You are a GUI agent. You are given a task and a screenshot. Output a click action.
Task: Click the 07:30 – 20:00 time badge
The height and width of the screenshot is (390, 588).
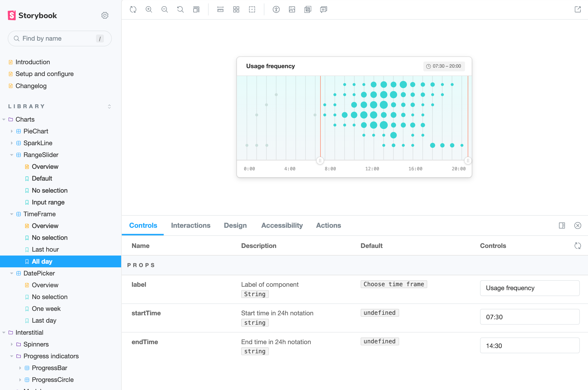pyautogui.click(x=444, y=66)
